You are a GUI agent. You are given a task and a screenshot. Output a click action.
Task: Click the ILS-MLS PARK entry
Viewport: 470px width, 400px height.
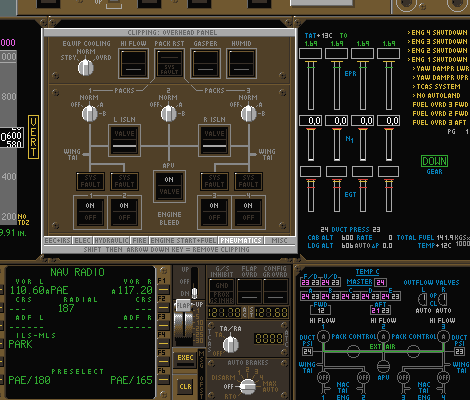[x=21, y=344]
